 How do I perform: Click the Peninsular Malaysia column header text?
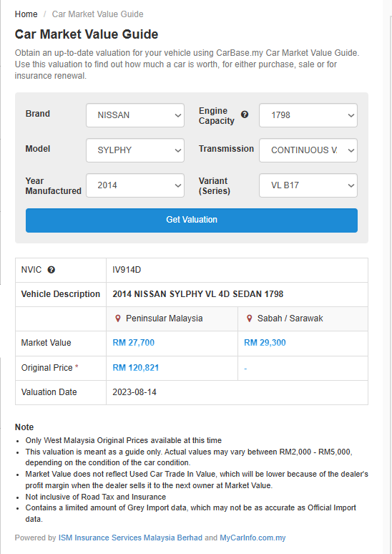pos(165,319)
